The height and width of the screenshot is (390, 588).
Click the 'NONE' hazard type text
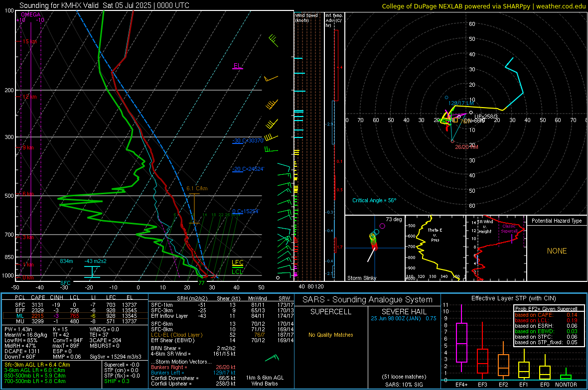pos(557,251)
